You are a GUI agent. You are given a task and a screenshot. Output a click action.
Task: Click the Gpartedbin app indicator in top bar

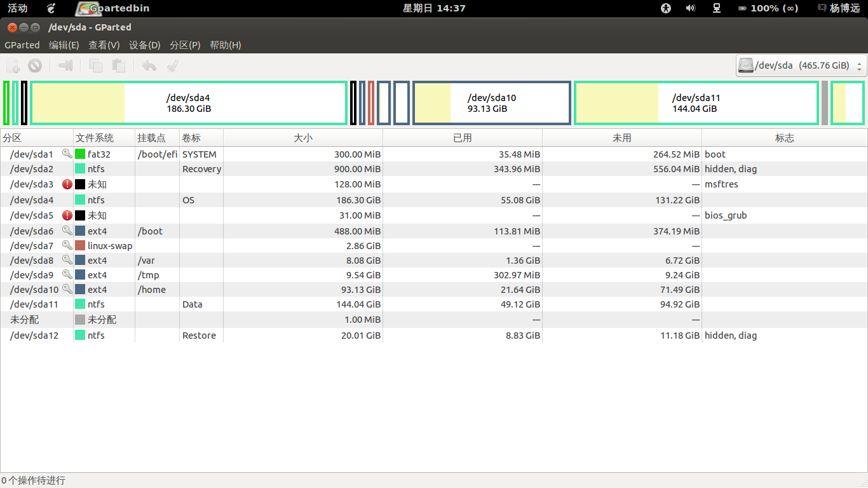[x=113, y=8]
